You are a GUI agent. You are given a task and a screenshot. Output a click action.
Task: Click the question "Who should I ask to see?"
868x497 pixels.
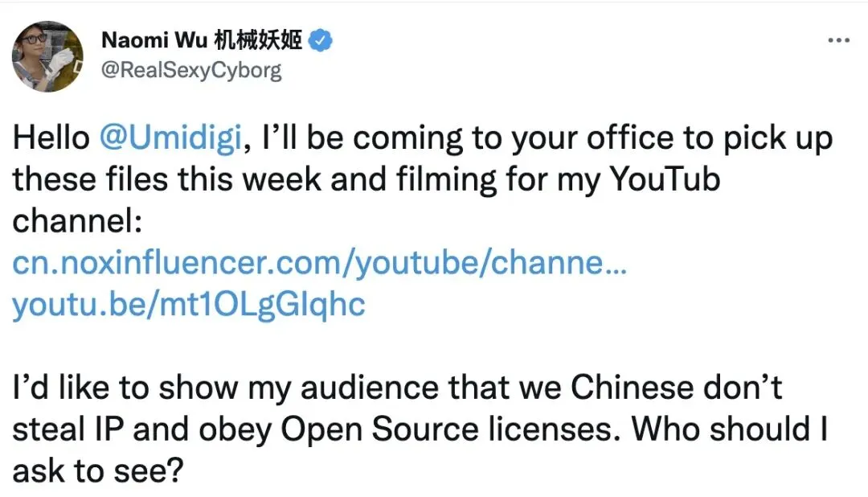click(x=420, y=450)
